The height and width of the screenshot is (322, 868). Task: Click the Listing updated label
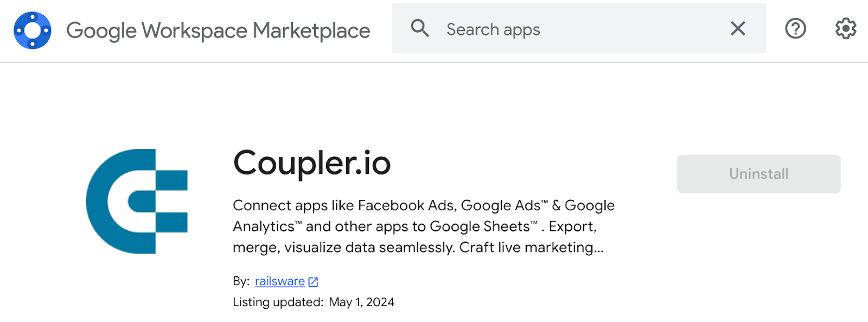point(278,302)
